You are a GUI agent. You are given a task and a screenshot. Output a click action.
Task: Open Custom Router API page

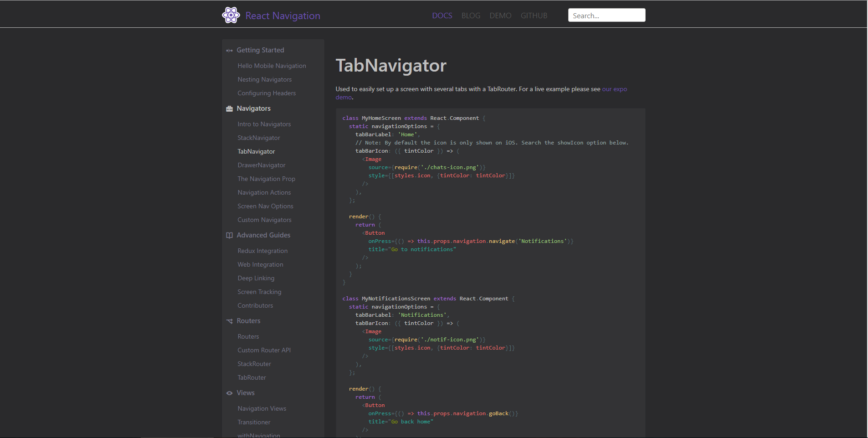264,350
